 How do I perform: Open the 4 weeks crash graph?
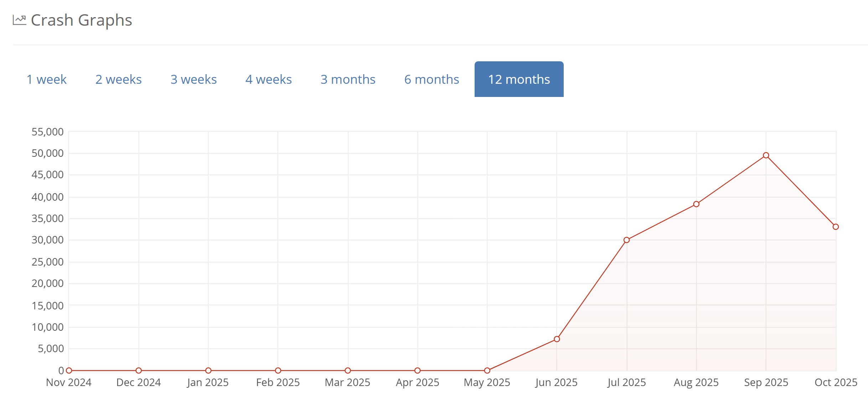268,79
